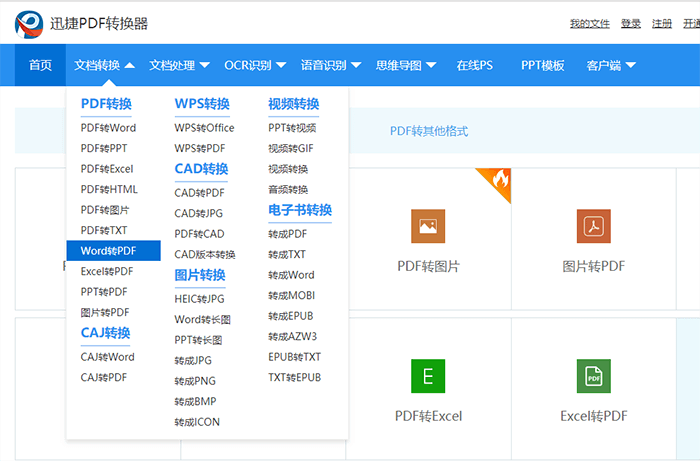Select TXT转EPUB menu entry

point(294,378)
